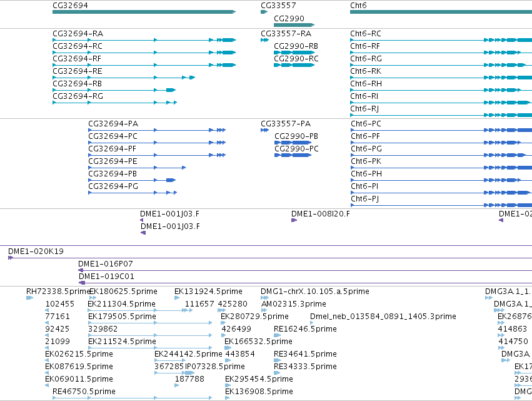Screen dimensions: 532x401
Task: Select EK166532.5prime EST label
Action: [x=259, y=342]
